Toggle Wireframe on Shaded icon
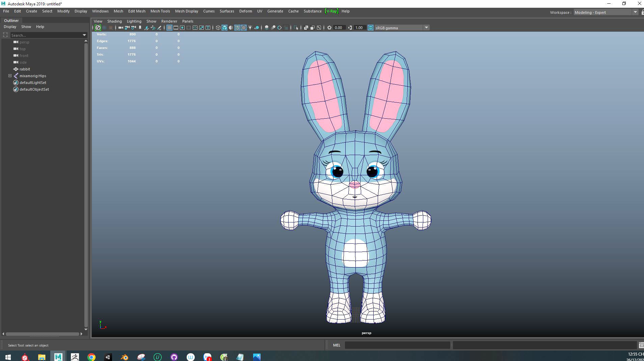 click(x=237, y=28)
